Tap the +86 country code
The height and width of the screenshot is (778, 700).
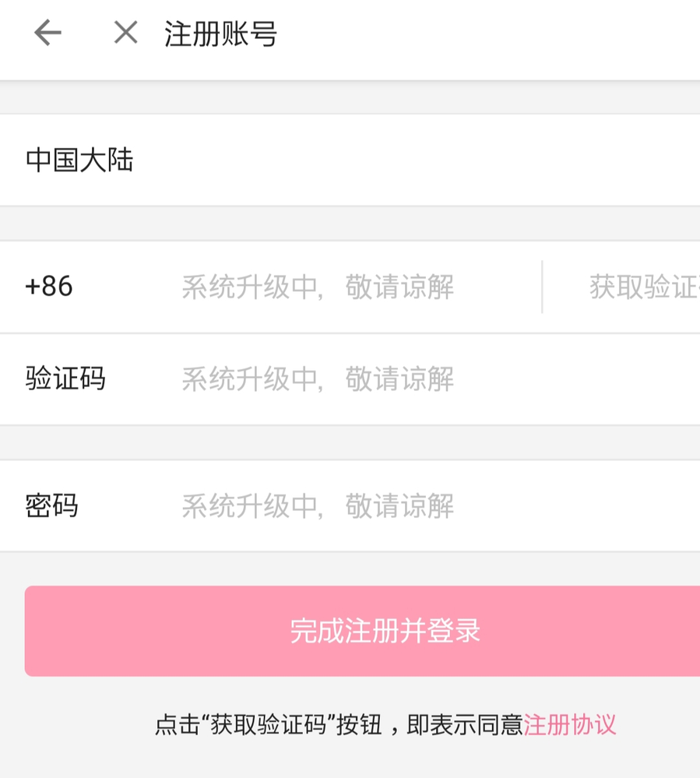pos(49,287)
